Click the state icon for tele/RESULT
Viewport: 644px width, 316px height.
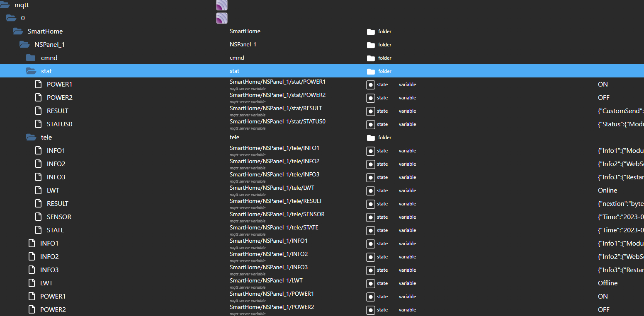pyautogui.click(x=371, y=204)
